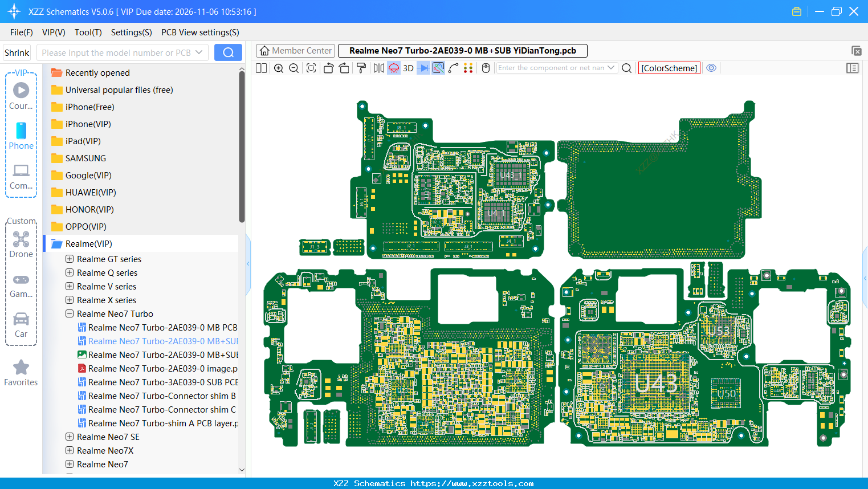Close the open PCB tab panel
The width and height of the screenshot is (868, 489).
(856, 51)
